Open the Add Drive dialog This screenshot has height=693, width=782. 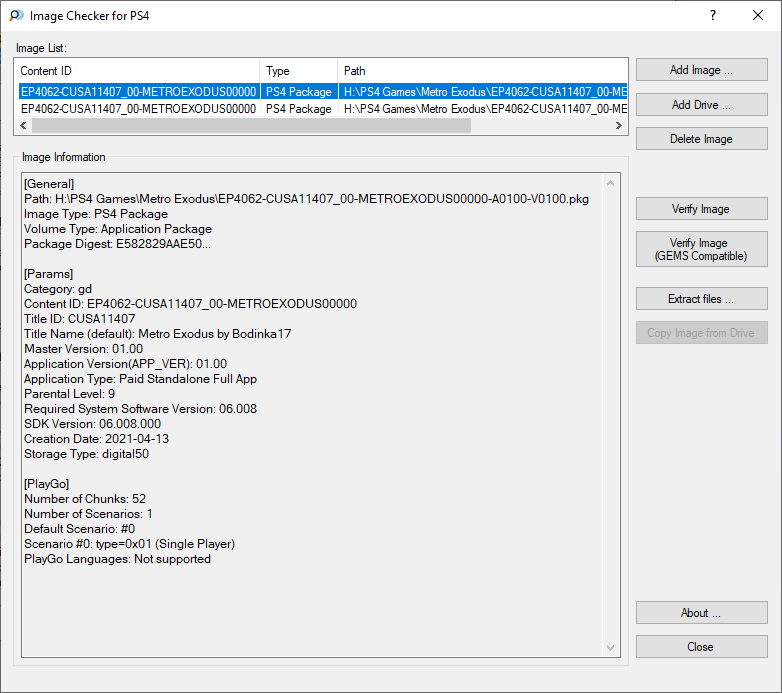tap(701, 105)
